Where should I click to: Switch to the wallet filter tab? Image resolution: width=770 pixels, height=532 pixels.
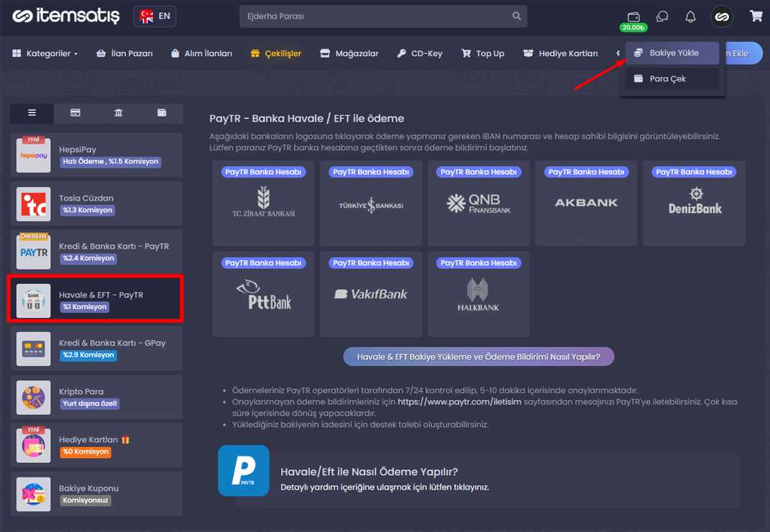[x=162, y=113]
